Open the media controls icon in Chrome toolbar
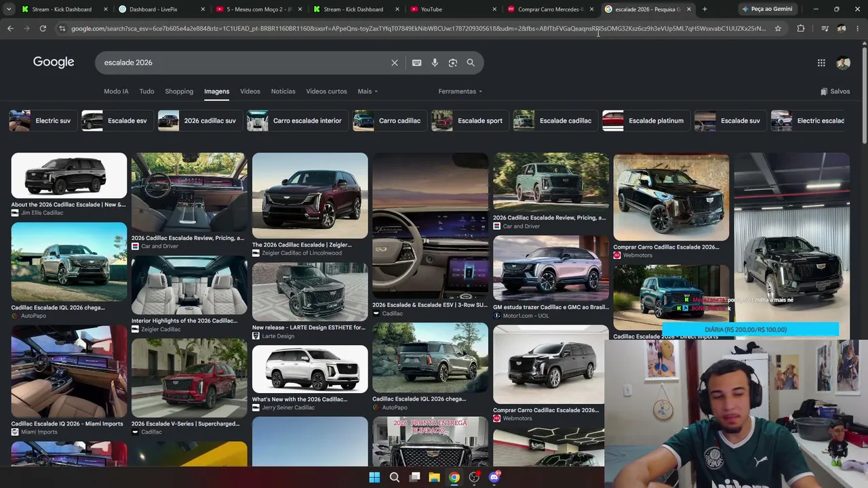The height and width of the screenshot is (488, 868). [825, 28]
